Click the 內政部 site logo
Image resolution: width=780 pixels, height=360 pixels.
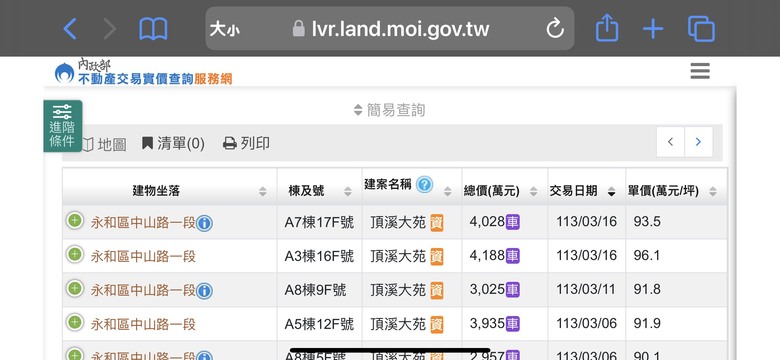pos(143,72)
